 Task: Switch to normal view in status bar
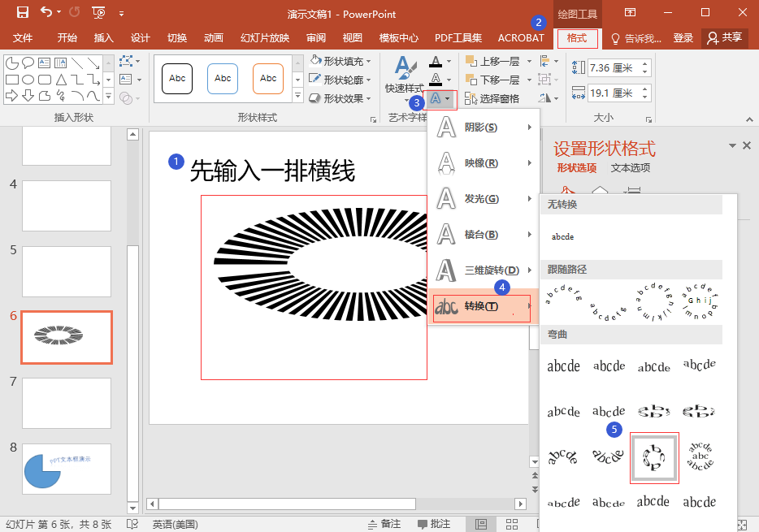click(481, 524)
